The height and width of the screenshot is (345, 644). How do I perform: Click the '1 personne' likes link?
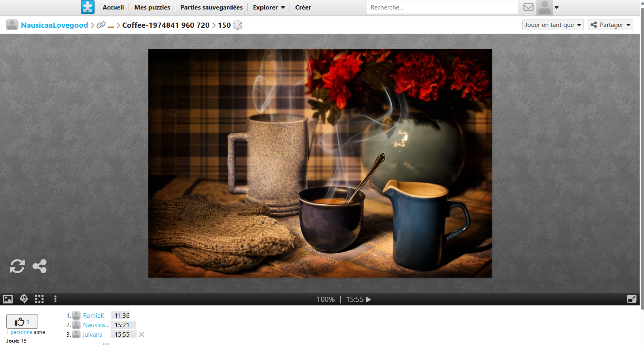click(19, 332)
